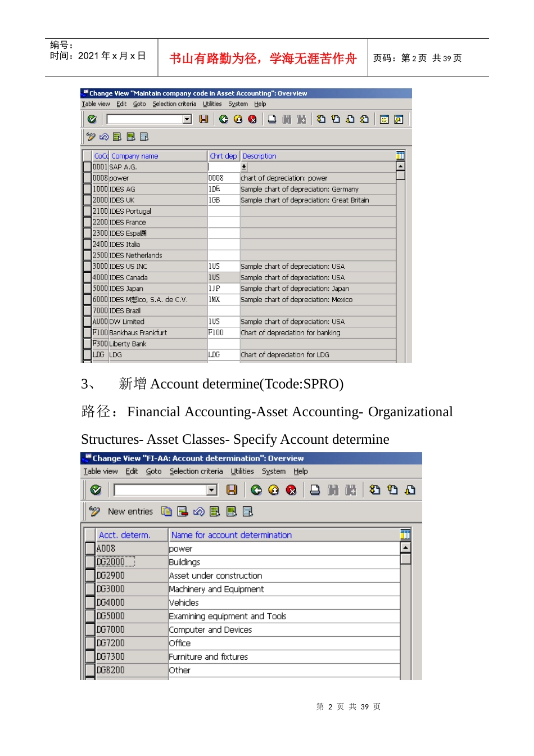
Task: Click New entries button
Action: [130, 511]
